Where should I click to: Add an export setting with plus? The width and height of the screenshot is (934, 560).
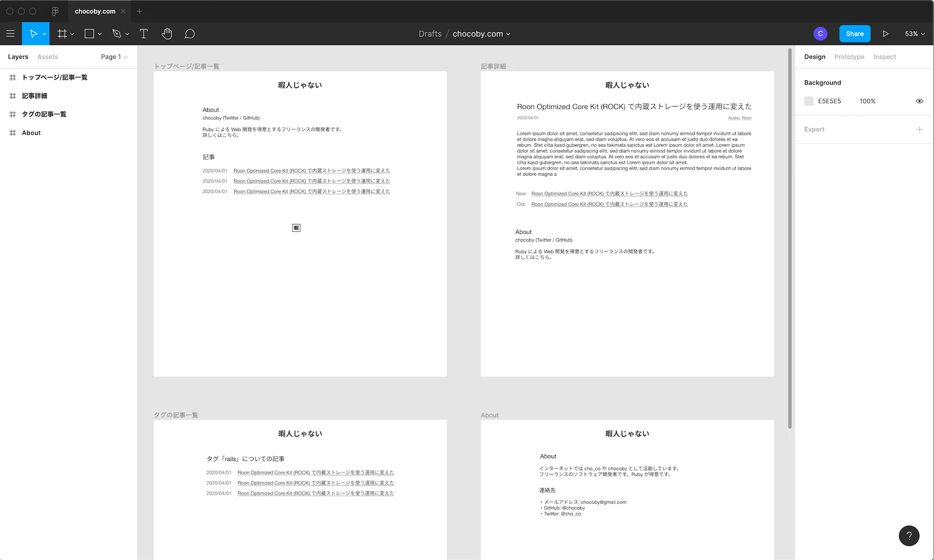click(x=919, y=130)
